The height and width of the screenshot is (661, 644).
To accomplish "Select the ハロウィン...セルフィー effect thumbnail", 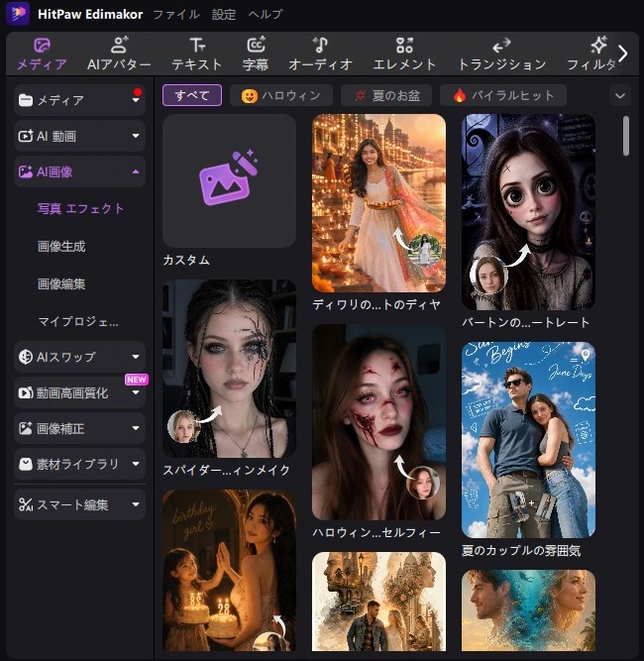I will coord(378,422).
